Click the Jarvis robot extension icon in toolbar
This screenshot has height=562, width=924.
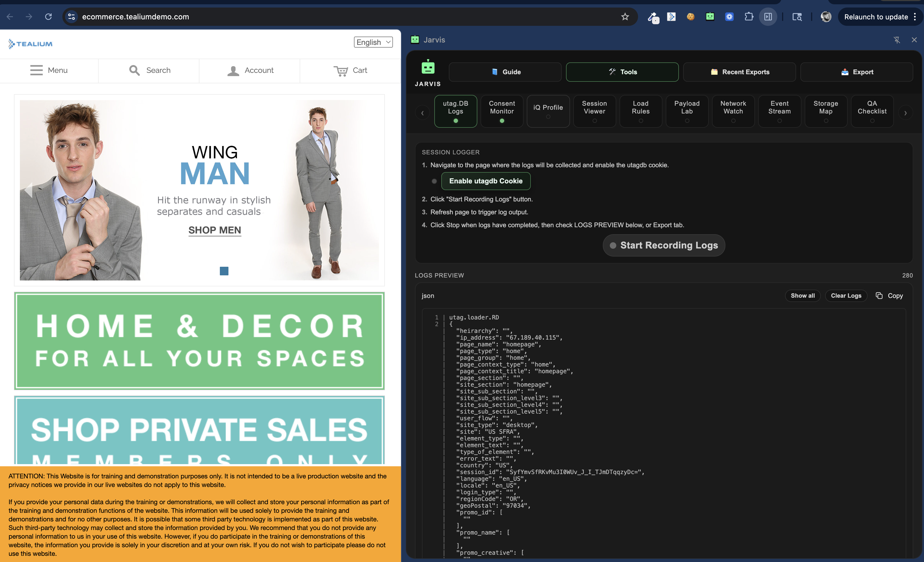pos(710,16)
